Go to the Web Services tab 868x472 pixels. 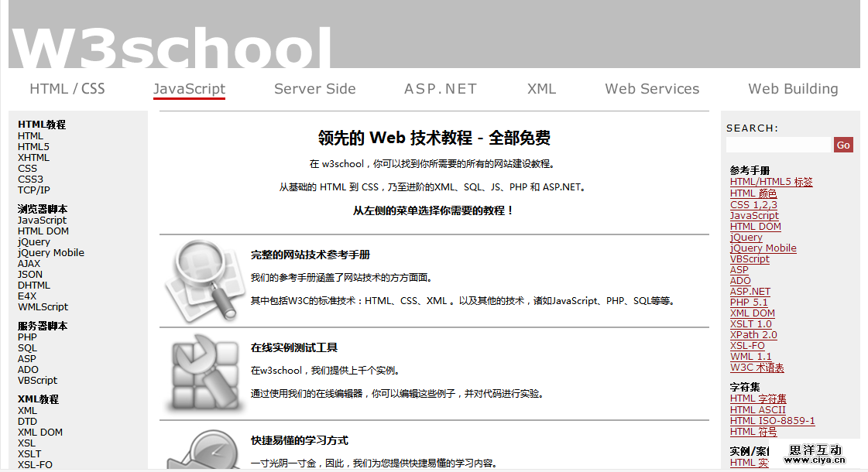click(x=652, y=89)
